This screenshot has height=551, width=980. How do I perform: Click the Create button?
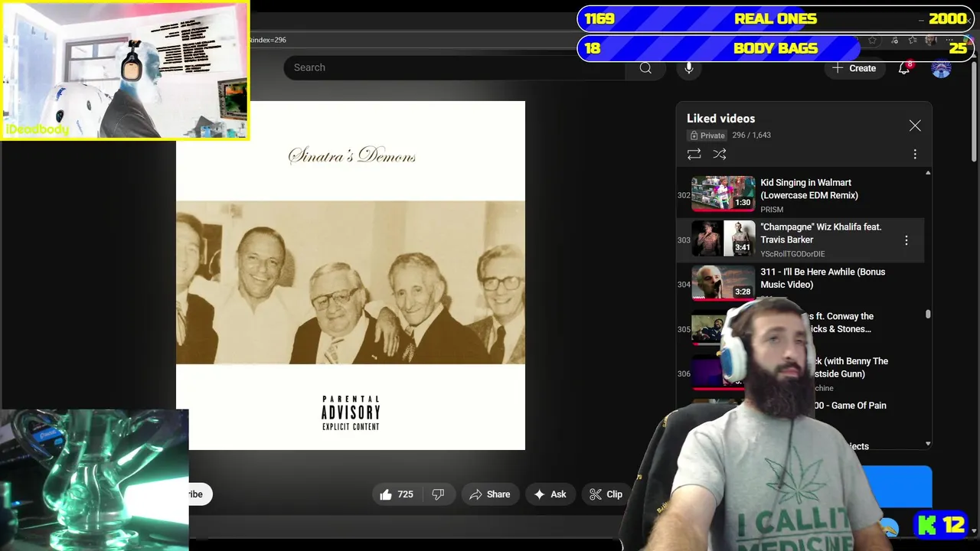[854, 68]
